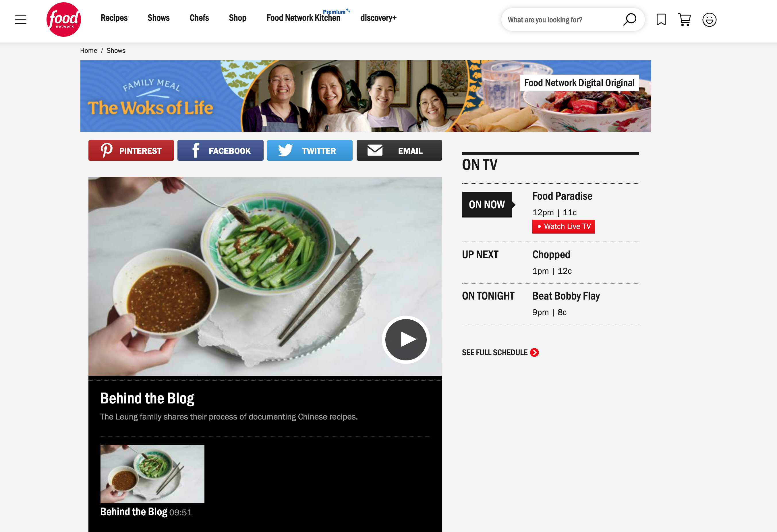
Task: Share the show via Twitter
Action: [x=310, y=150]
